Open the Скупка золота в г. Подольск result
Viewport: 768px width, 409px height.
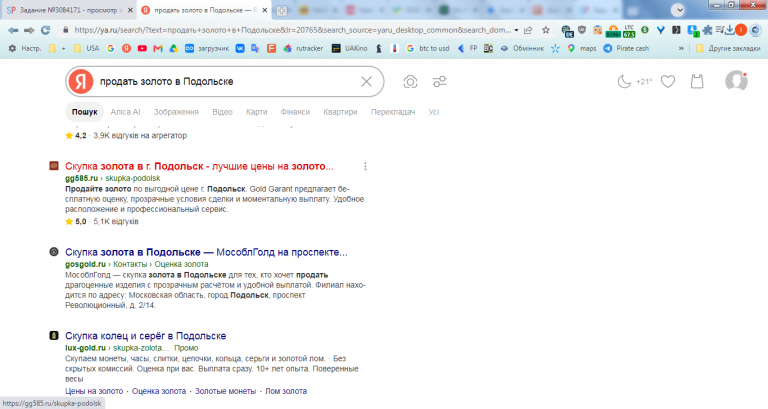(199, 167)
